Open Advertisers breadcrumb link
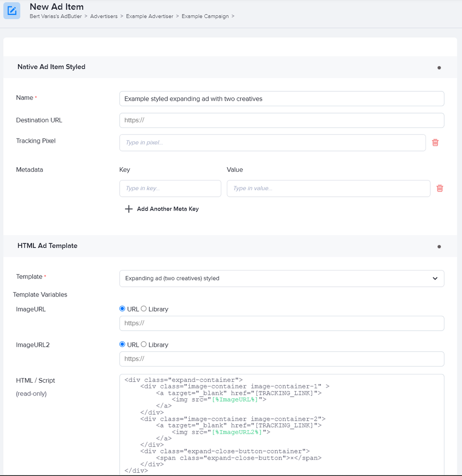The width and height of the screenshot is (462, 476). click(x=104, y=16)
